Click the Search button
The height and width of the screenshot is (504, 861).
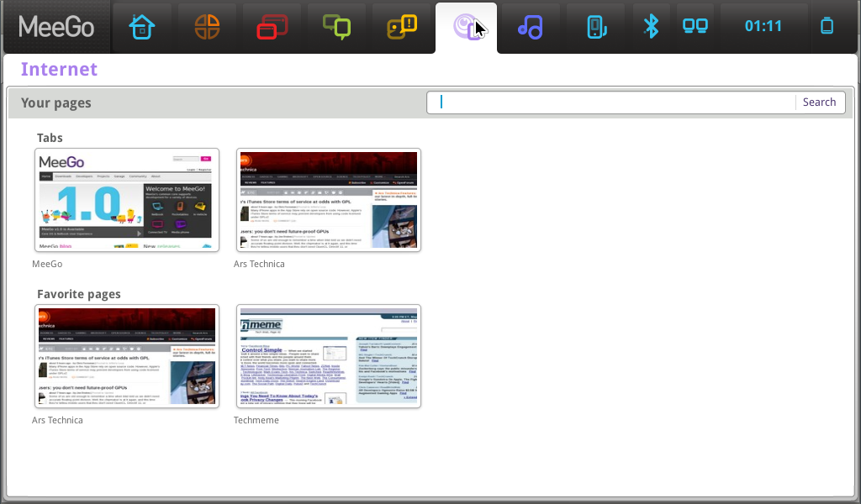point(819,102)
